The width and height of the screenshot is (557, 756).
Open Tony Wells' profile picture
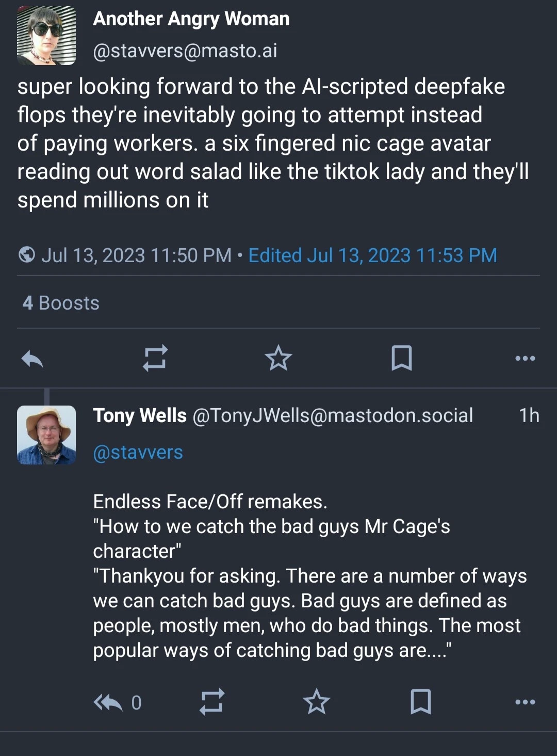46,435
